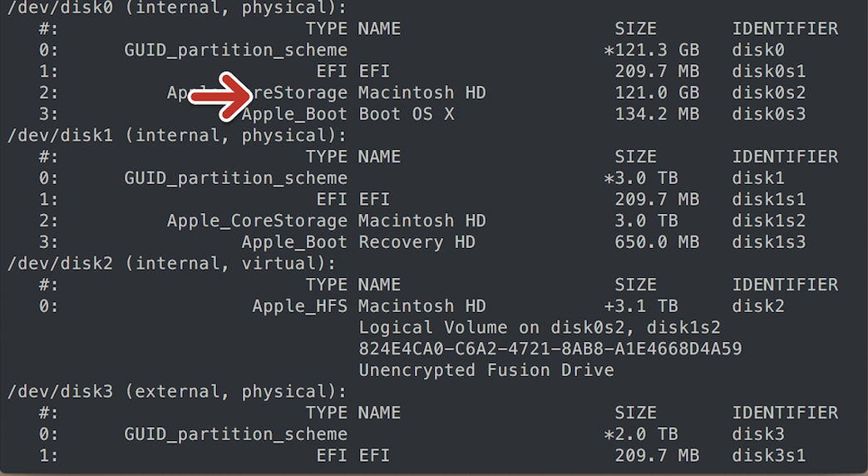The width and height of the screenshot is (868, 476).
Task: Click the 650.0 MB size value
Action: 657,242
